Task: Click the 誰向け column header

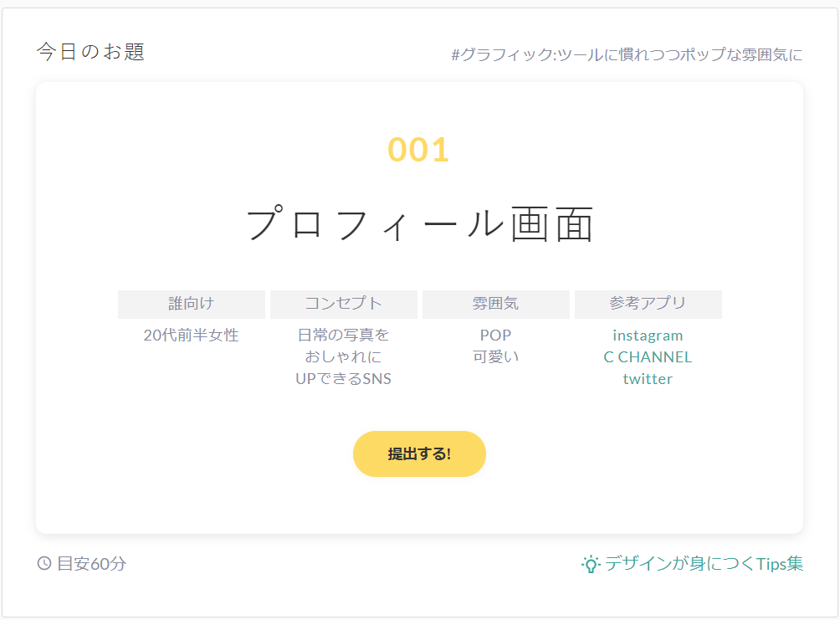Action: tap(192, 304)
